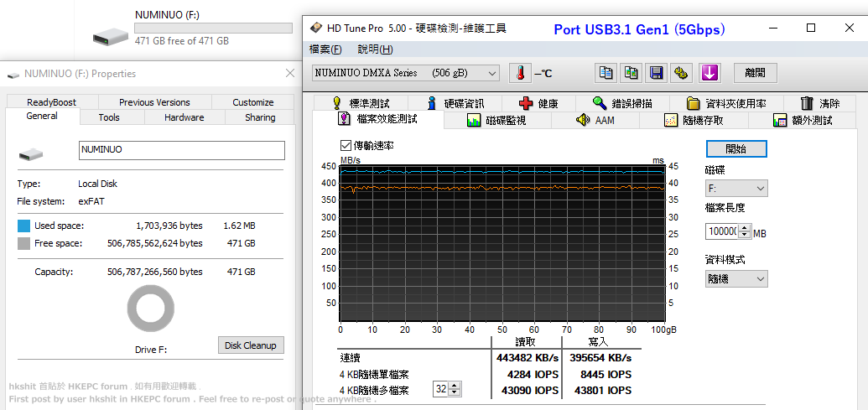Select the 檔案效能測試 file benchmark tab
Viewport: 868px width, 410px height.
click(378, 119)
